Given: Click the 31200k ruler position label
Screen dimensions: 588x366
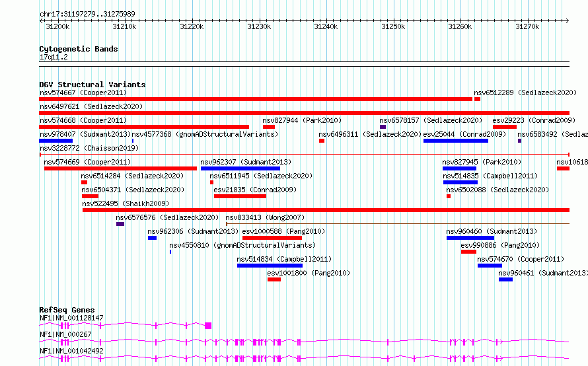Looking at the screenshot, I should pos(57,26).
